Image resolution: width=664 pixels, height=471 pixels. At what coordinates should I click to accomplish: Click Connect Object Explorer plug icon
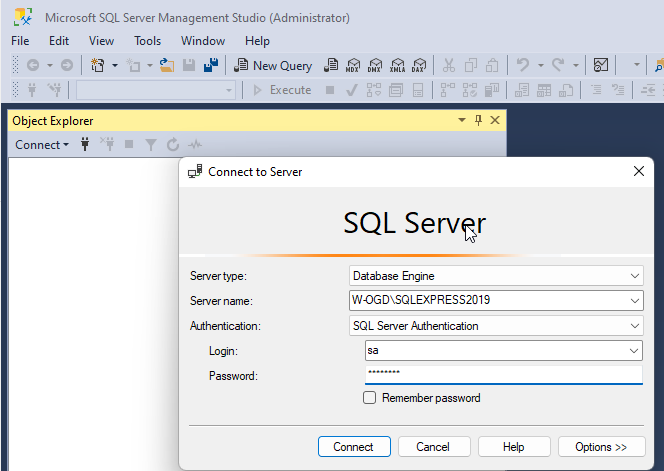tap(85, 145)
